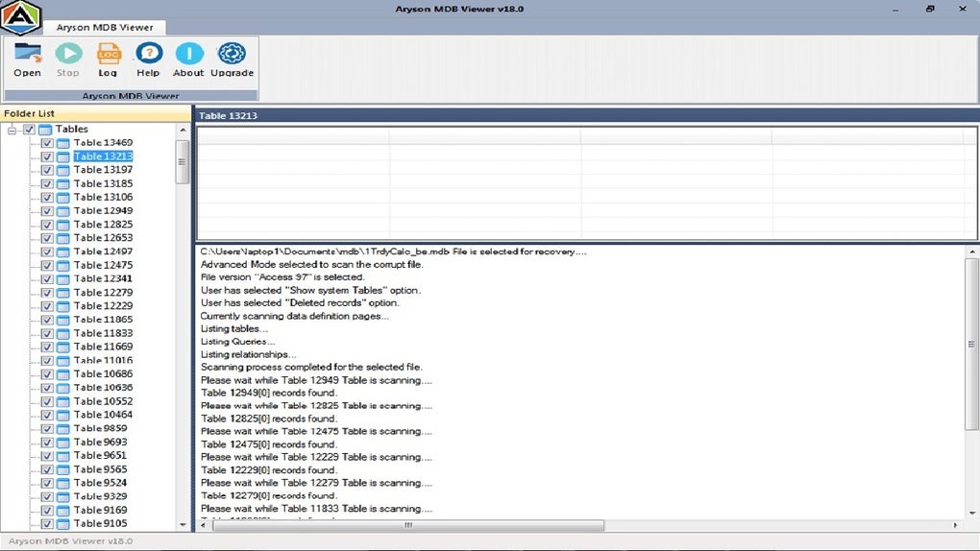Toggle checkbox beside Table 12825
Screen dimensions: 980x551
(47, 225)
